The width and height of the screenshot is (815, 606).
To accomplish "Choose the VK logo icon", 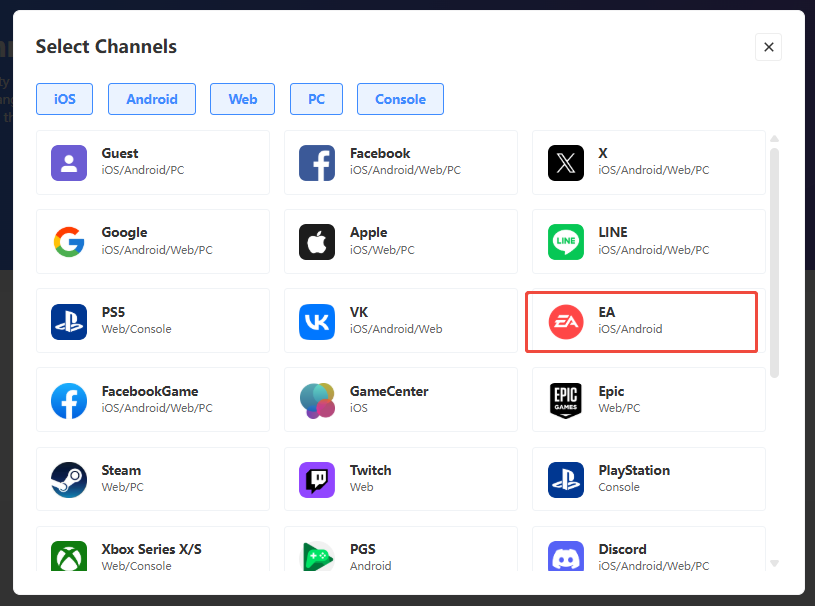I will point(317,322).
